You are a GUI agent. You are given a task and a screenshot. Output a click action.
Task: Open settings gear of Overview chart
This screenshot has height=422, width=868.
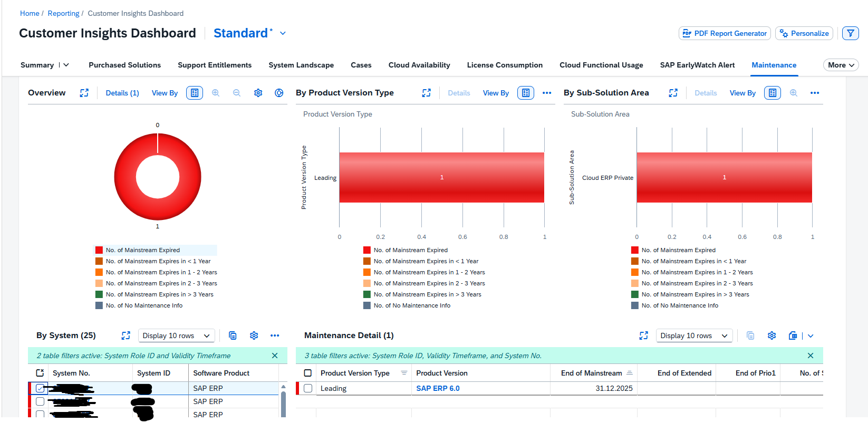(x=258, y=93)
